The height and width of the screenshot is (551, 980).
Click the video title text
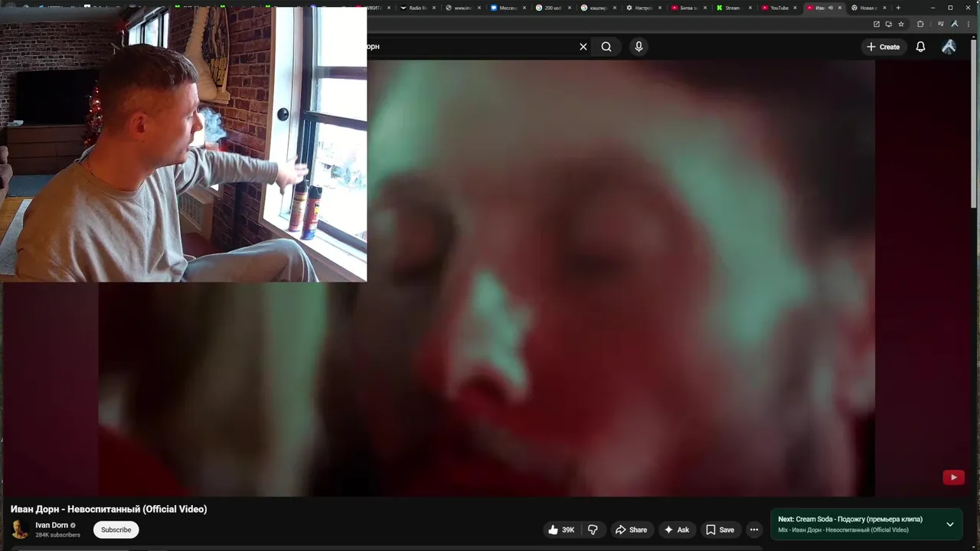pyautogui.click(x=109, y=509)
